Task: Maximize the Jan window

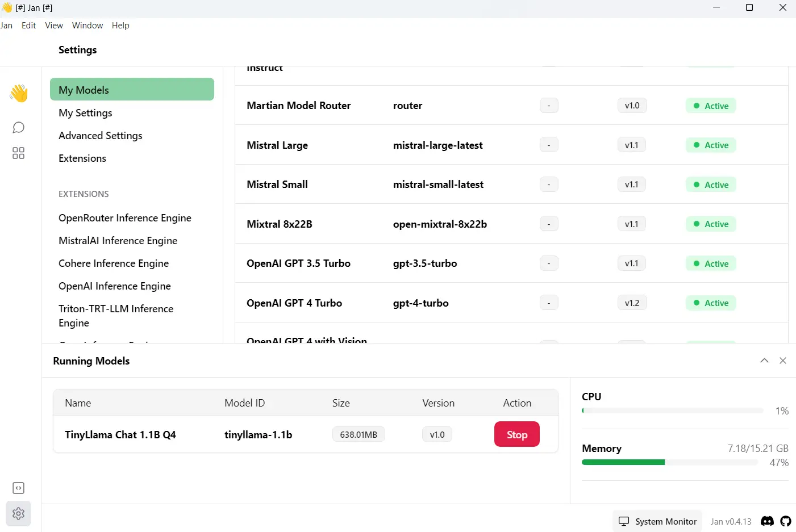Action: (749, 7)
